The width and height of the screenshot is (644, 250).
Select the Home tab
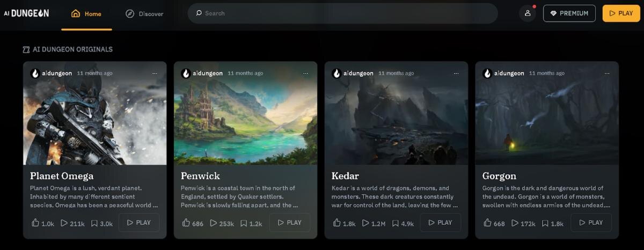86,14
